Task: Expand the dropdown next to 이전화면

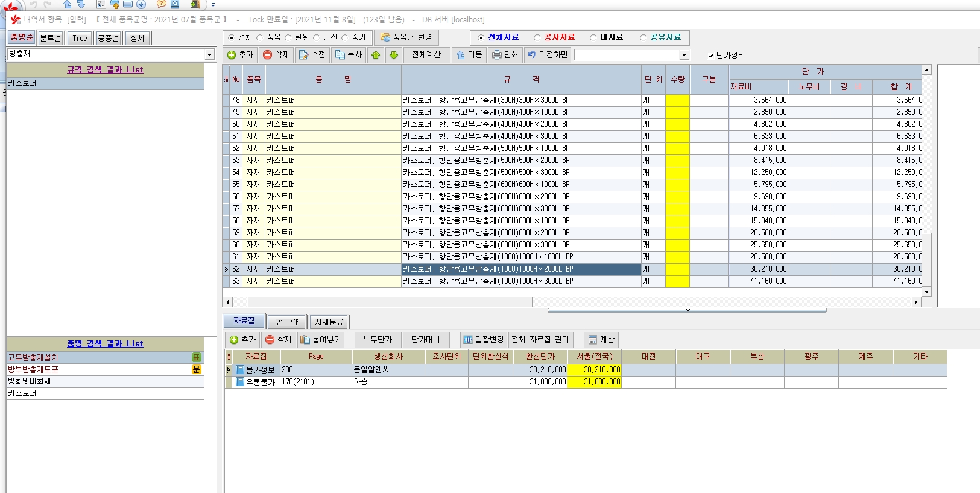Action: 684,55
